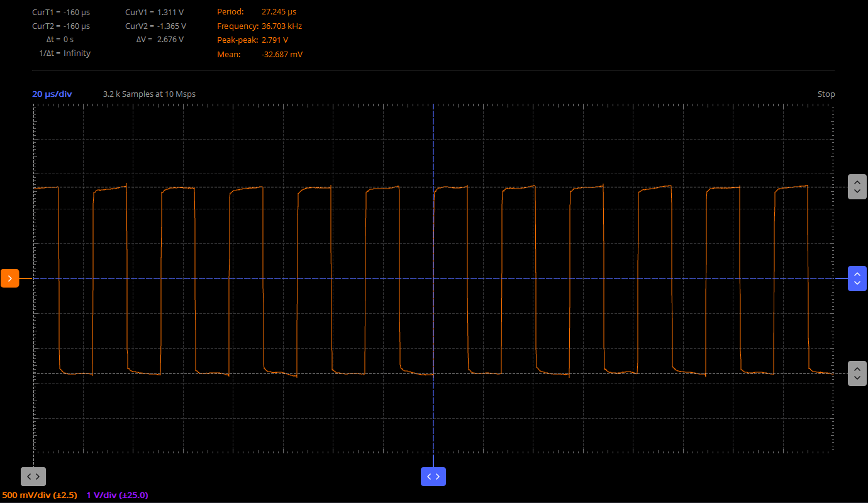Click the Peak-peak 2.791 V measurement
The width and height of the screenshot is (868, 503).
coord(253,40)
